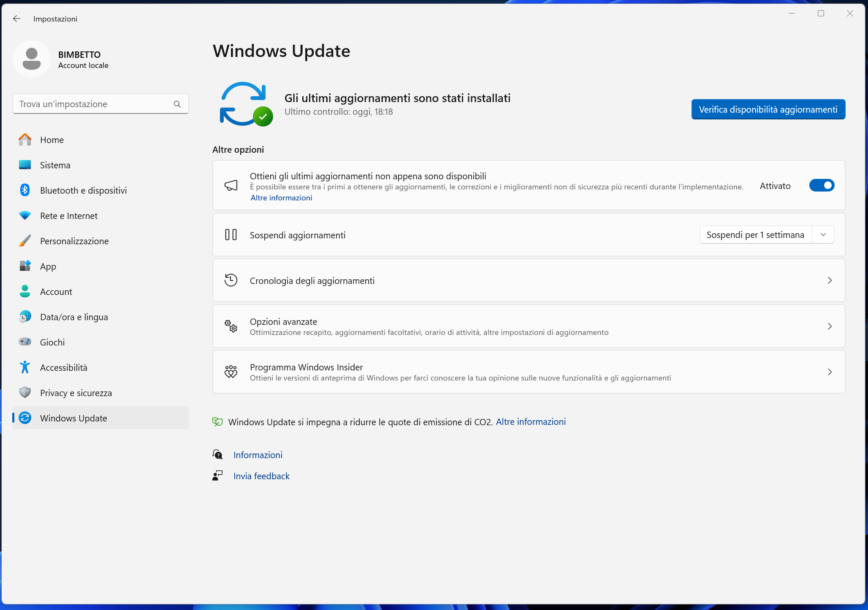The height and width of the screenshot is (610, 868).
Task: Click the Personalizzazione brush icon
Action: pyautogui.click(x=25, y=241)
